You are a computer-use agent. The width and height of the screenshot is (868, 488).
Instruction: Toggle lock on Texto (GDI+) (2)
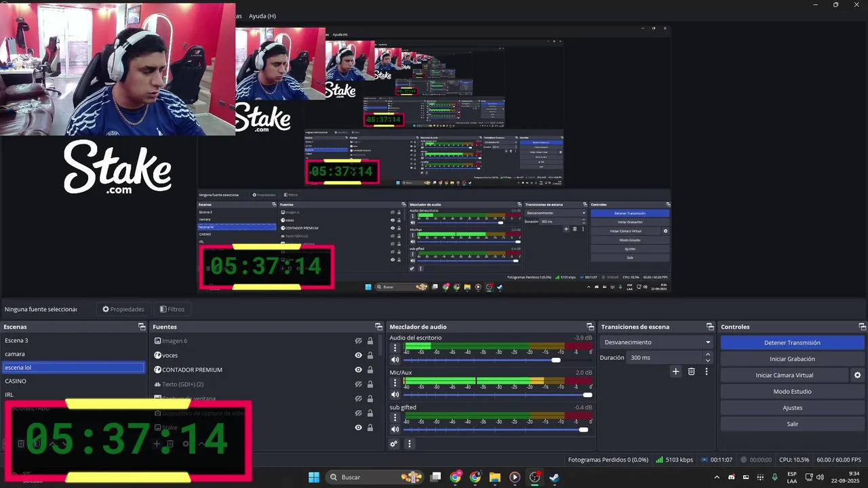370,384
